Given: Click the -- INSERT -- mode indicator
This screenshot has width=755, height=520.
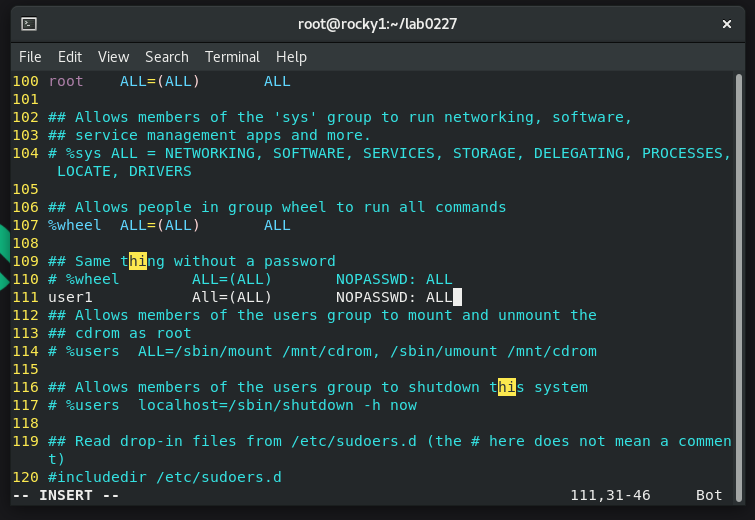Looking at the screenshot, I should (66, 495).
